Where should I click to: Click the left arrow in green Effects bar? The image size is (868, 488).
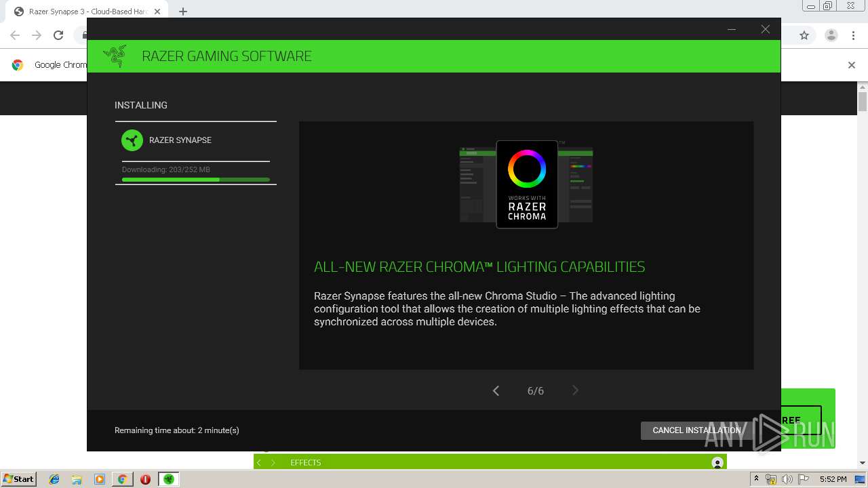coord(258,462)
